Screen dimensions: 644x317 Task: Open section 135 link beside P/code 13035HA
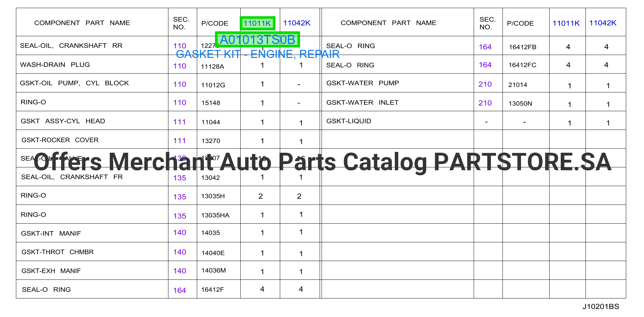point(180,216)
